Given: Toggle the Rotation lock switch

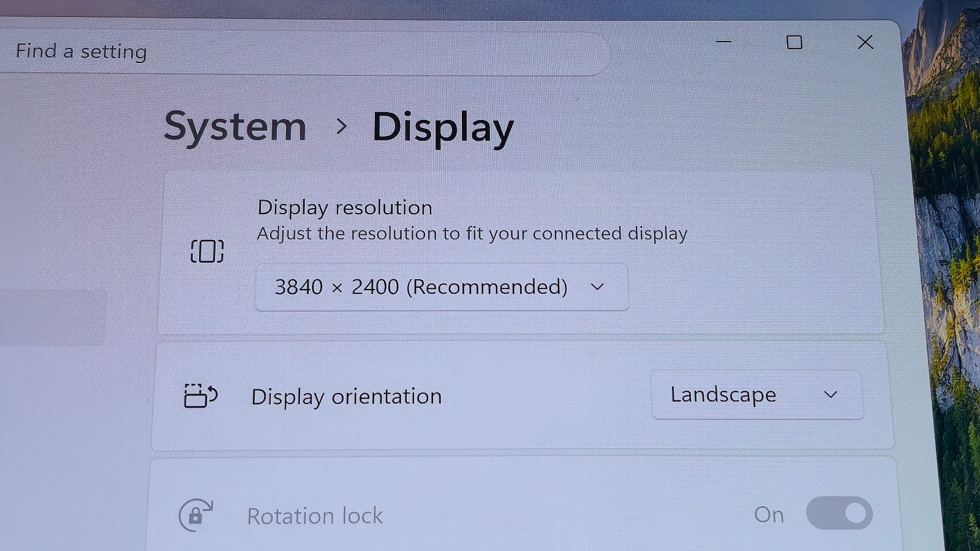Looking at the screenshot, I should pyautogui.click(x=839, y=513).
